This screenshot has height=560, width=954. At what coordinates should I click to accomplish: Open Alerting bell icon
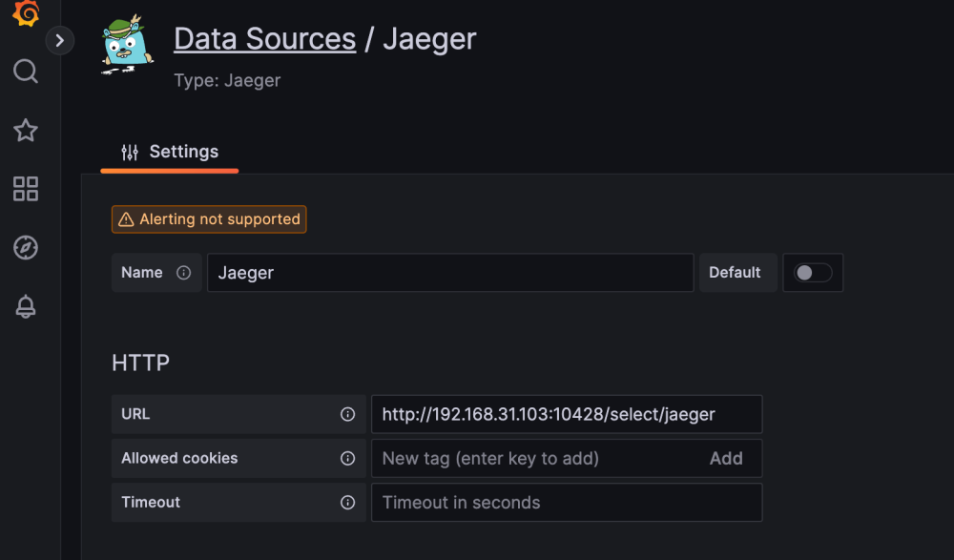pos(26,307)
